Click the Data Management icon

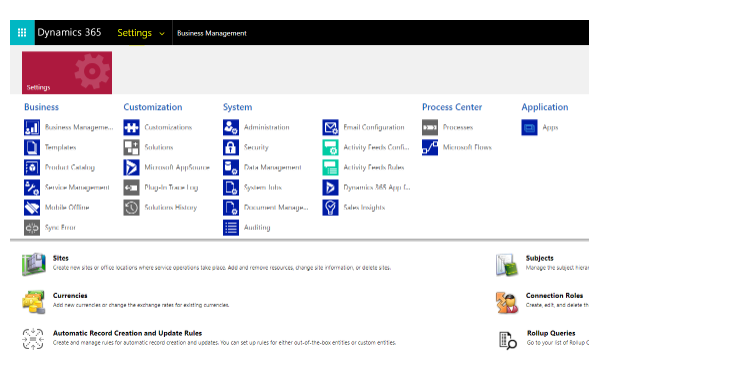tap(231, 168)
